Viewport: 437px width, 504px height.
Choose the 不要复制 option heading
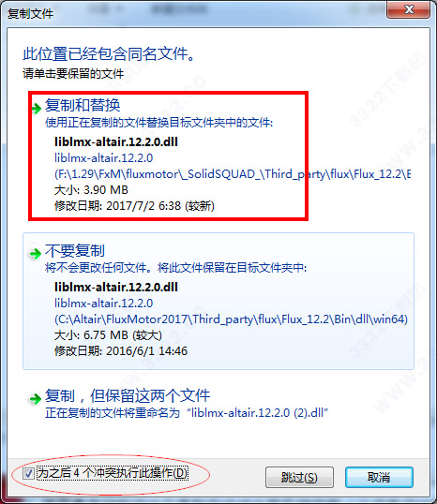[x=75, y=251]
